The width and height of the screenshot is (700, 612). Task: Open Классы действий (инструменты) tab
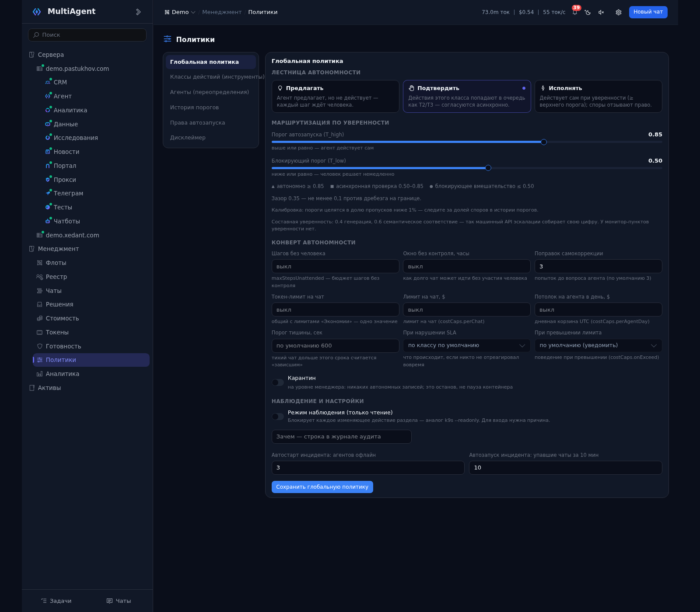211,77
